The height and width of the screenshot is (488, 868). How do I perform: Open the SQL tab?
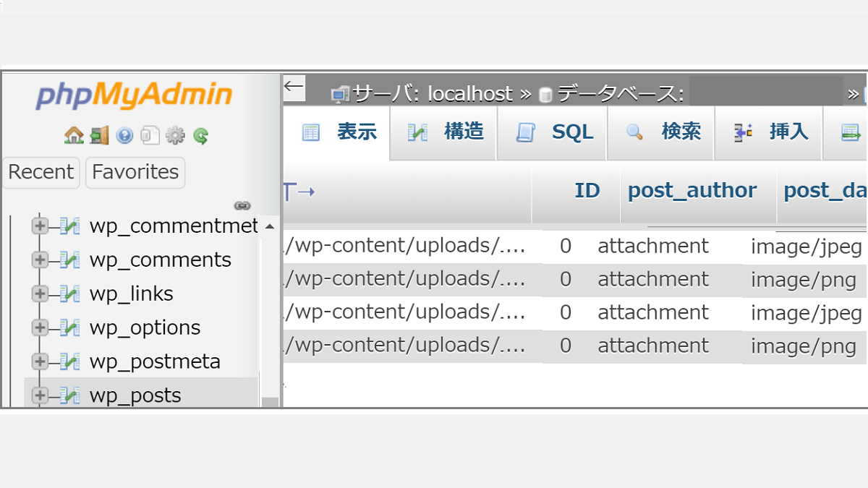click(x=553, y=132)
